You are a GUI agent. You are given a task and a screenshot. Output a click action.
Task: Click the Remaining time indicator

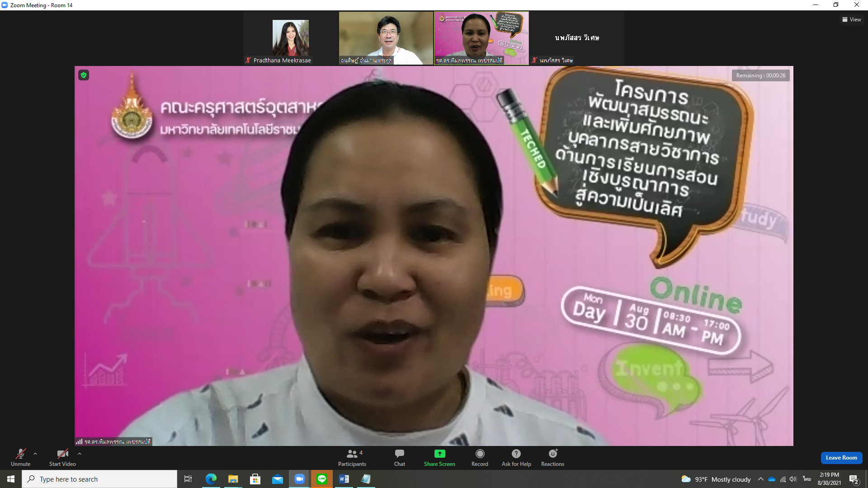click(x=761, y=75)
